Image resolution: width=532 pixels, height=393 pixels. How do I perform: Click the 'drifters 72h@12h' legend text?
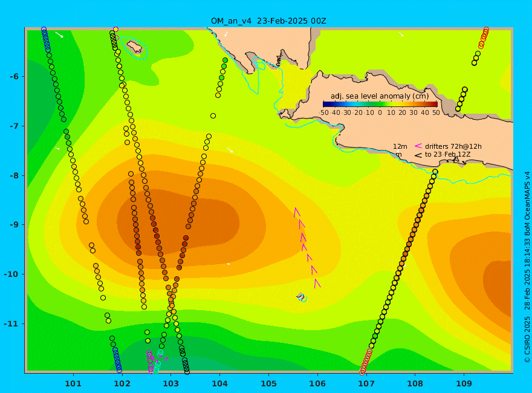pyautogui.click(x=453, y=146)
